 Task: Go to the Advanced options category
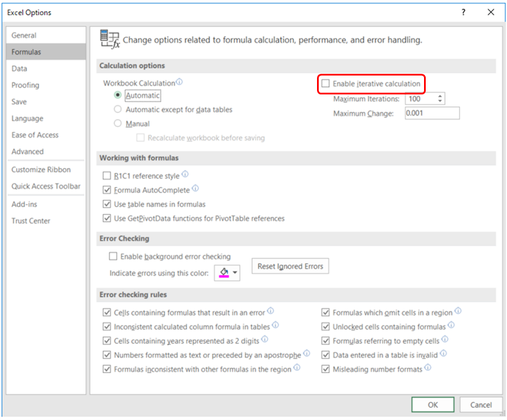point(46,152)
